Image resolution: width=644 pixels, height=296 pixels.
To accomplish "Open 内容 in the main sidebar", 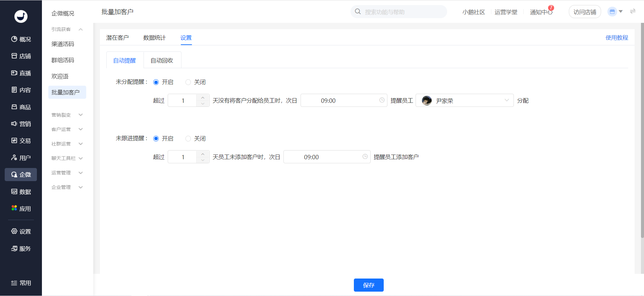I will click(21, 90).
